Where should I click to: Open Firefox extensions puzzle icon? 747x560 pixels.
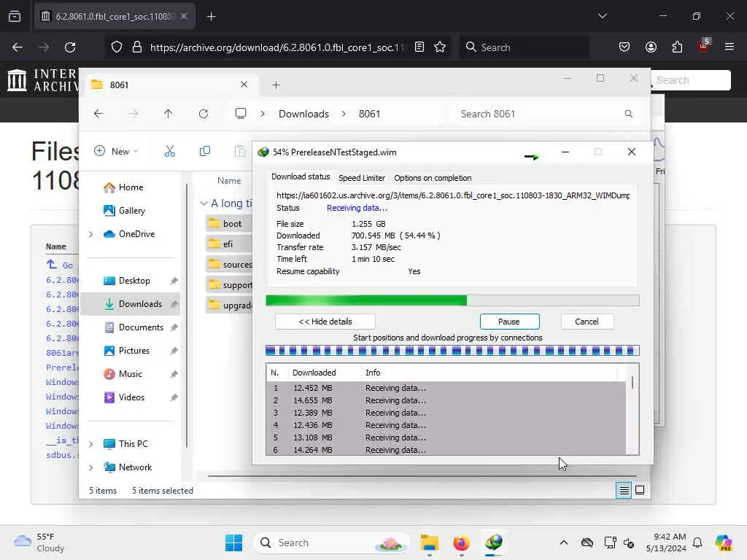[677, 47]
